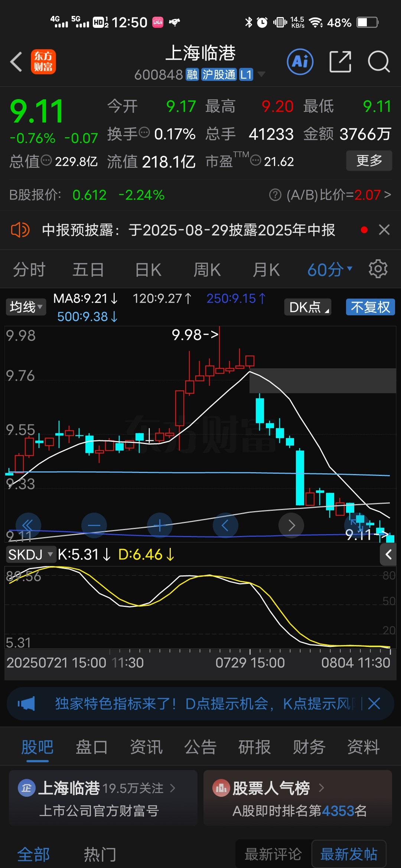Tap the 融 margin badge

pyautogui.click(x=192, y=75)
